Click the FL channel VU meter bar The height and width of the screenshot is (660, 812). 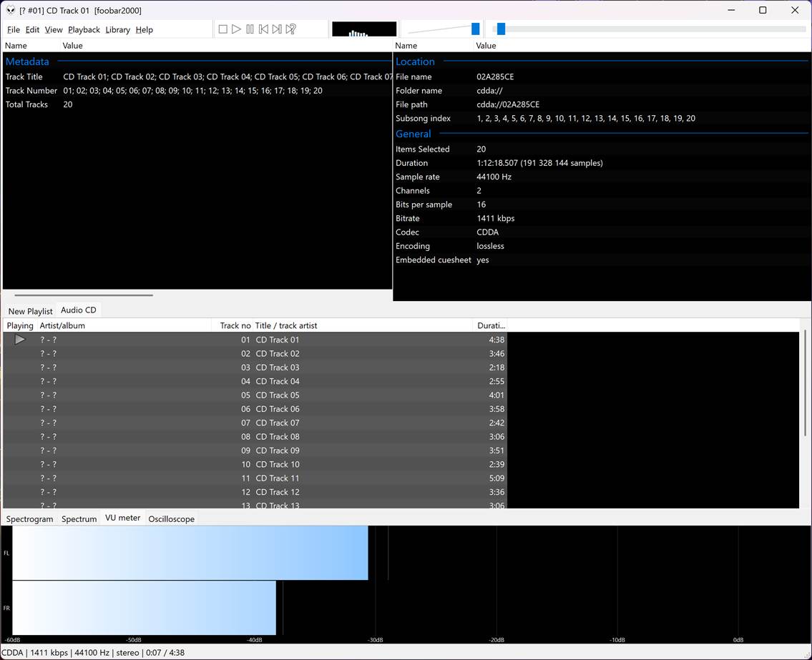tap(190, 553)
